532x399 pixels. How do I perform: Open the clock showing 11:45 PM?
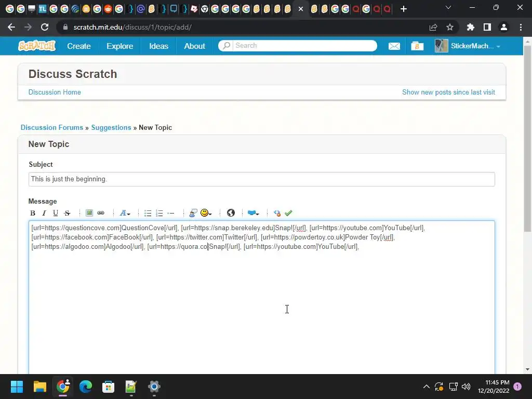(x=494, y=387)
